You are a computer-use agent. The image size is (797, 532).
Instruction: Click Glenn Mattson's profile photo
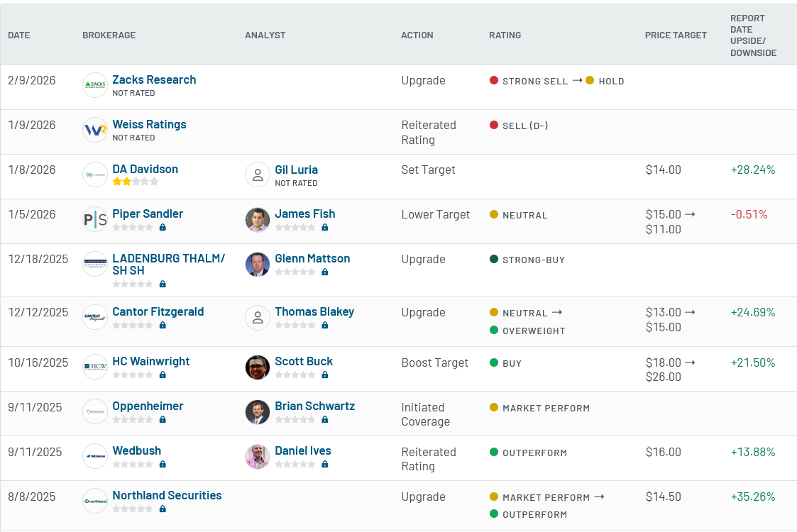258,264
